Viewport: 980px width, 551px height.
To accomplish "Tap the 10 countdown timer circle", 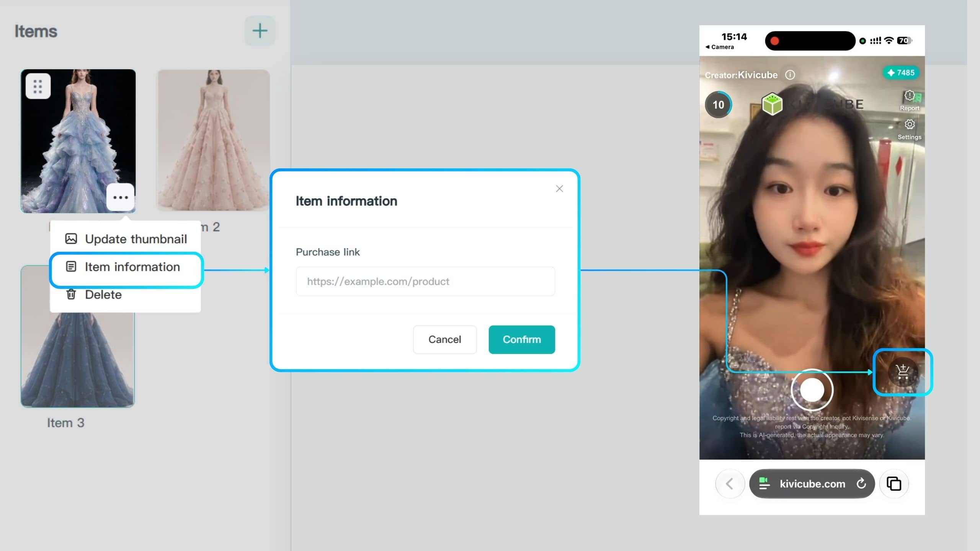I will click(718, 104).
